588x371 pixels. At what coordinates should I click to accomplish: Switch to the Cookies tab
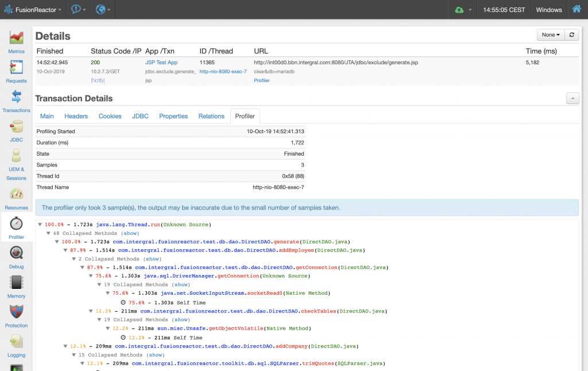110,116
